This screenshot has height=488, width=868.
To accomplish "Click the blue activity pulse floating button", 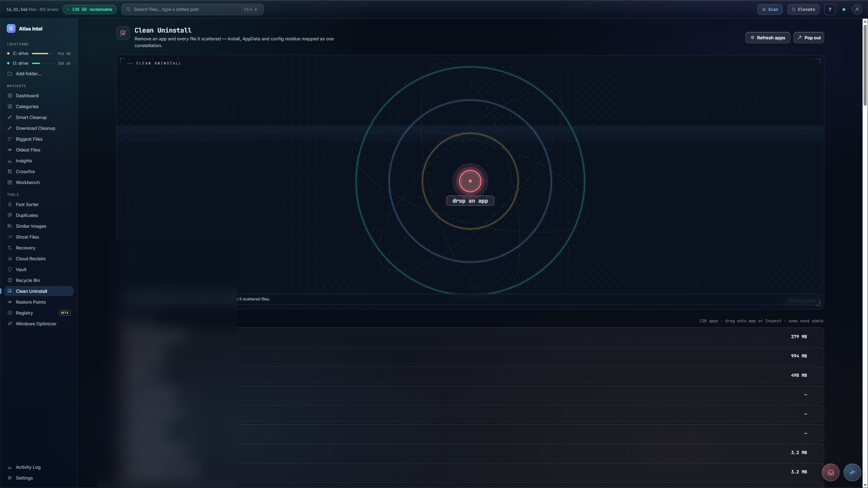I will point(852,472).
